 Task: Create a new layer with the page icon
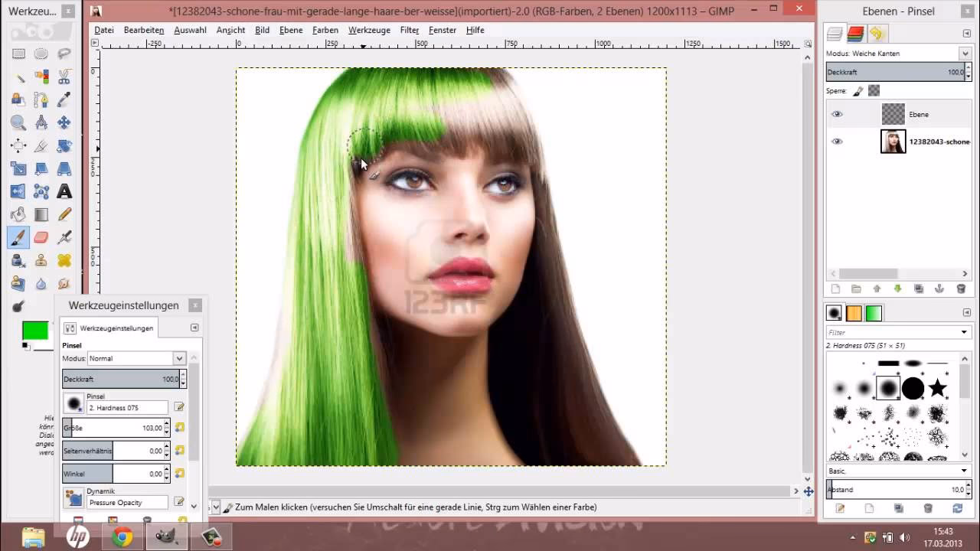(x=835, y=290)
